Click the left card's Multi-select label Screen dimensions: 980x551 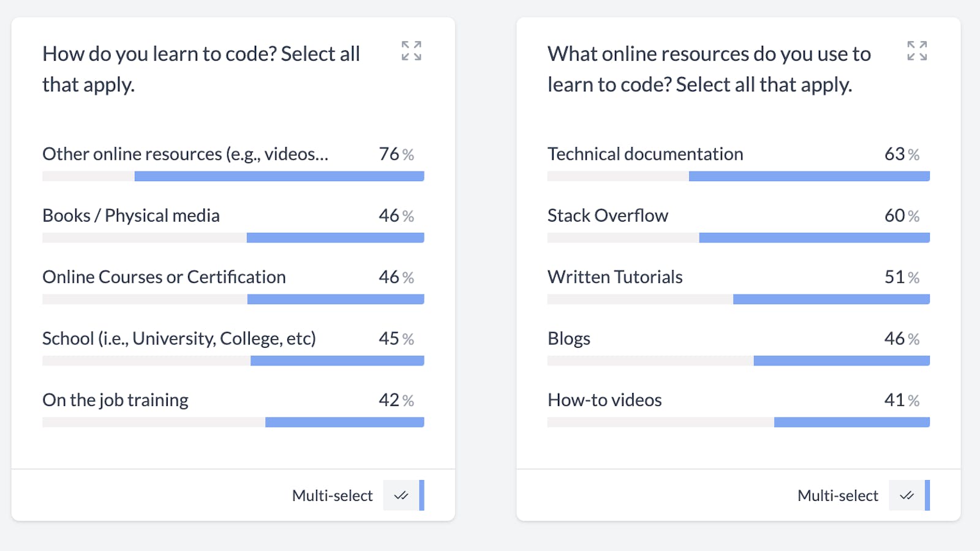point(332,495)
